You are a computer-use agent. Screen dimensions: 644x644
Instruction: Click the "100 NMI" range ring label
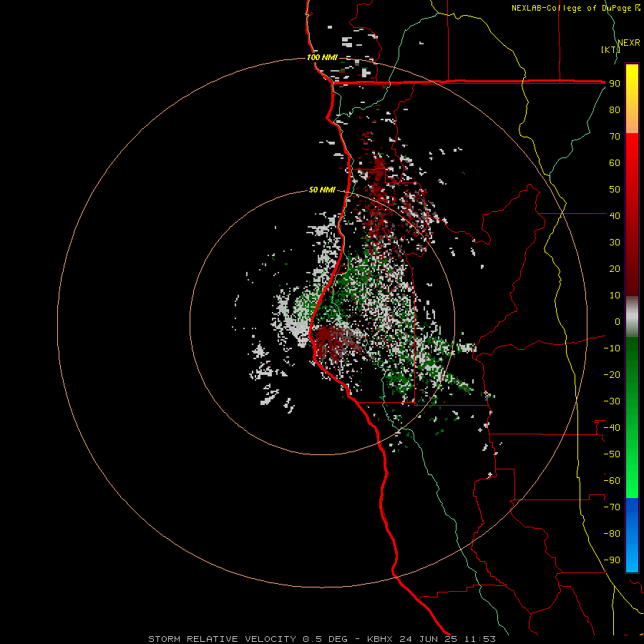pos(322,57)
